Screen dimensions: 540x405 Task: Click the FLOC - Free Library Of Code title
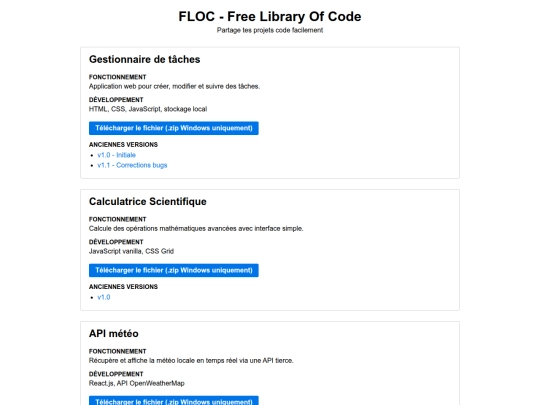pyautogui.click(x=270, y=17)
